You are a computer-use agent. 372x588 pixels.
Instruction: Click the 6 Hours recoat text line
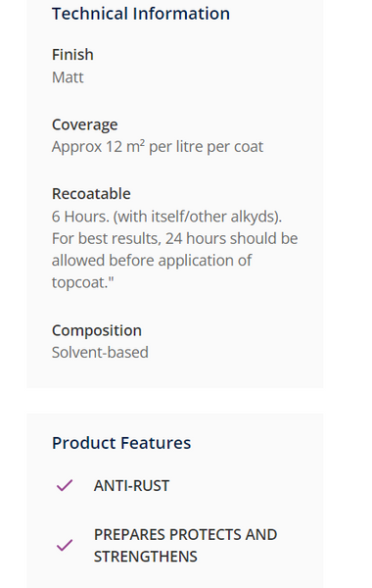(166, 217)
